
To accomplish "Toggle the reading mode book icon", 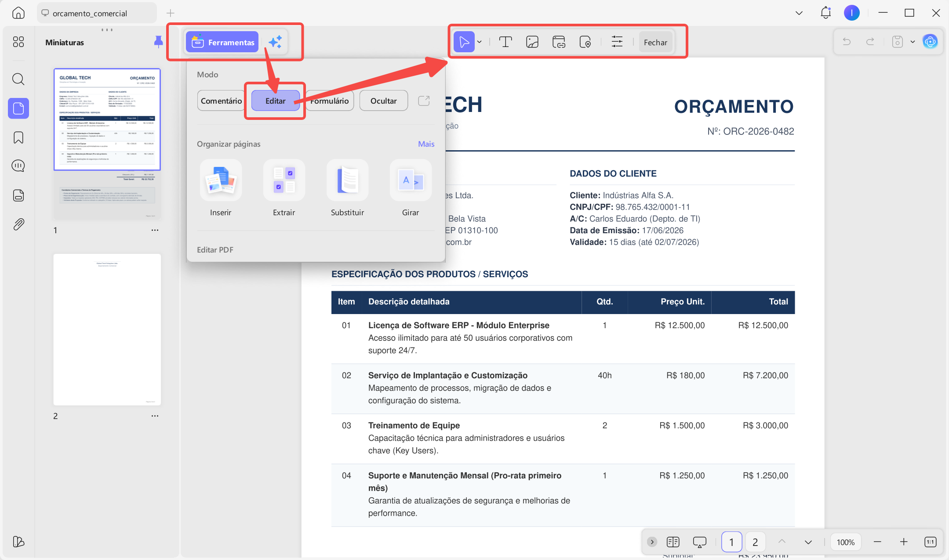I will 673,542.
